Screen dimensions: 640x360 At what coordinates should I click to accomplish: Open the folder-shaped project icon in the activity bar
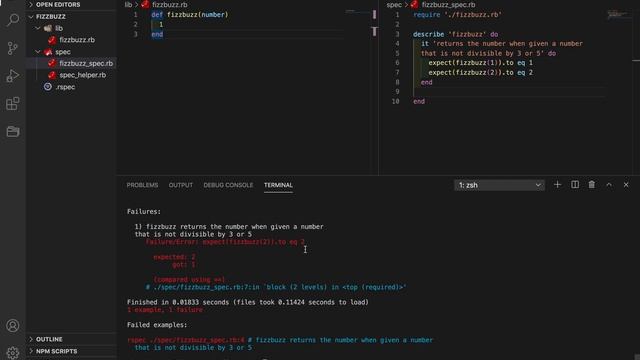point(13,131)
